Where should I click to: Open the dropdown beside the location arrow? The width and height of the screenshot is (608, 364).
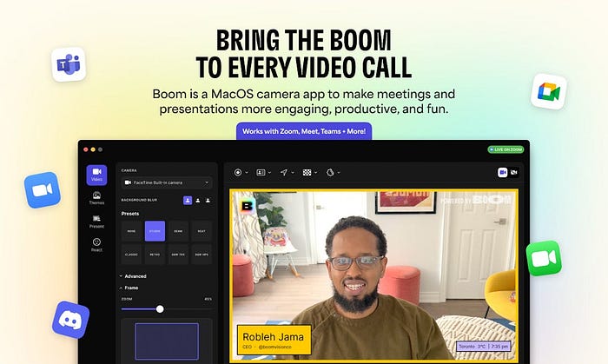coord(293,173)
